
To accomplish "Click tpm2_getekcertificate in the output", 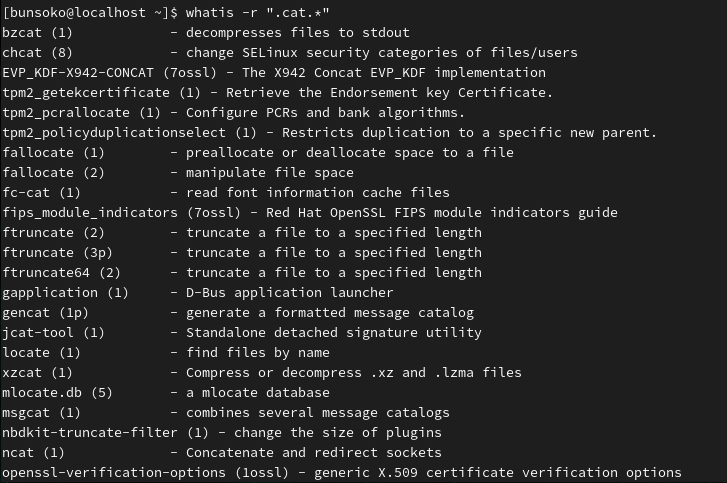I will [86, 93].
